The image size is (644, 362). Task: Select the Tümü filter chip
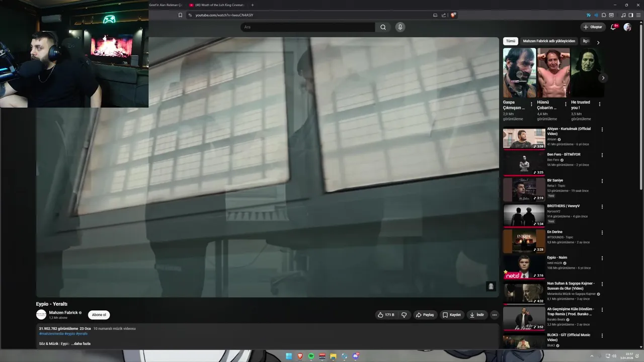pos(511,41)
